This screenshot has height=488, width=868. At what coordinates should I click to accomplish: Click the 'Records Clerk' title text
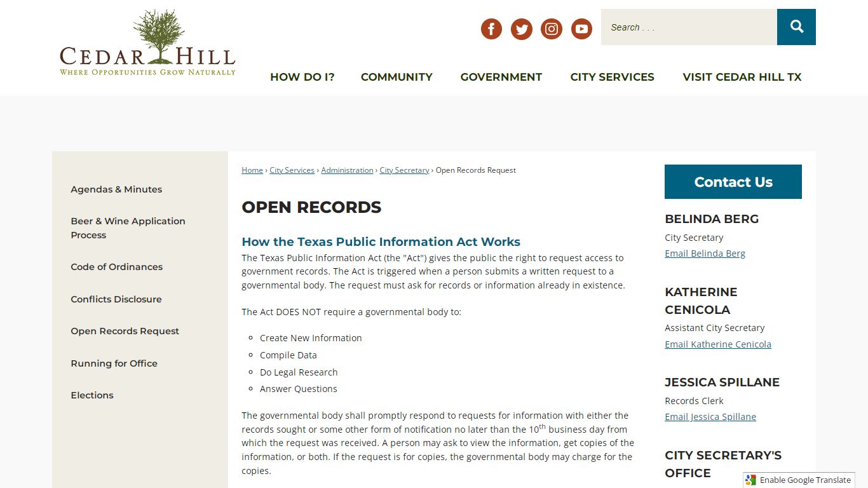click(x=695, y=401)
